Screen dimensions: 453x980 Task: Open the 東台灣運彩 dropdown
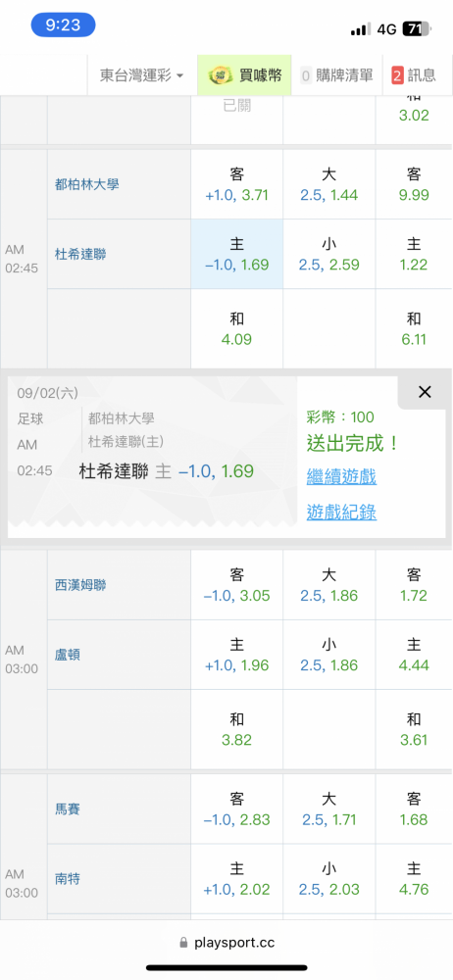click(142, 75)
